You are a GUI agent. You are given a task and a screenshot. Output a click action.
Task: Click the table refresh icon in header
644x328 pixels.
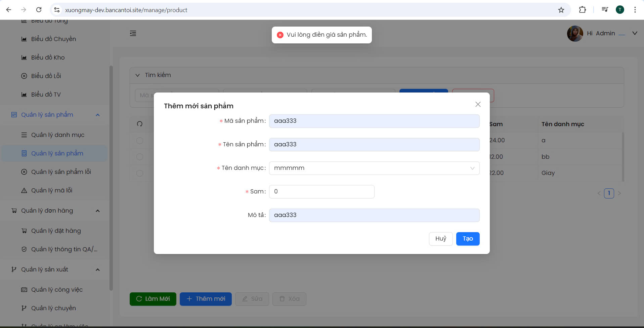coord(140,124)
